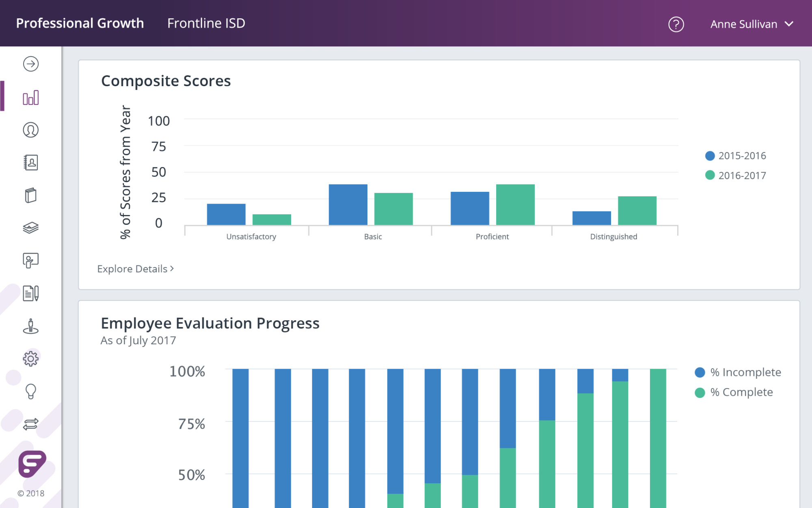Click the Basic axis label
812x508 pixels.
(x=373, y=237)
